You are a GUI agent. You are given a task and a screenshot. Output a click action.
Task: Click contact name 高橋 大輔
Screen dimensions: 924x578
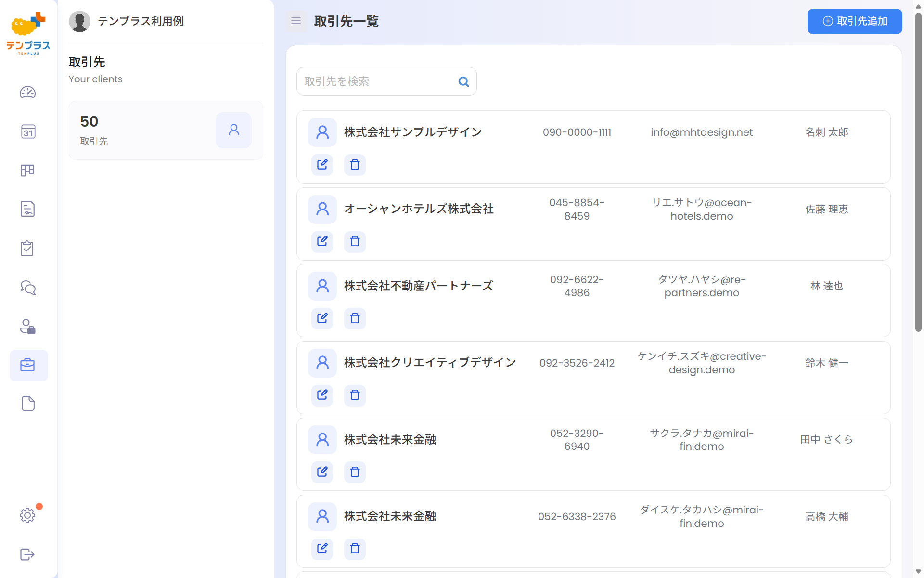[x=827, y=516]
